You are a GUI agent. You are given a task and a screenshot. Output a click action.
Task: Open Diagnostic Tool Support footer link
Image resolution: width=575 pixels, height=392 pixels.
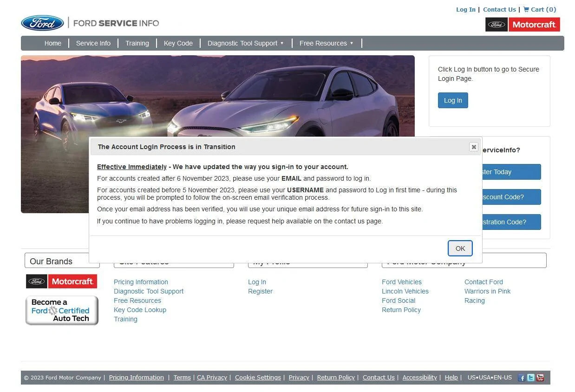pyautogui.click(x=149, y=291)
